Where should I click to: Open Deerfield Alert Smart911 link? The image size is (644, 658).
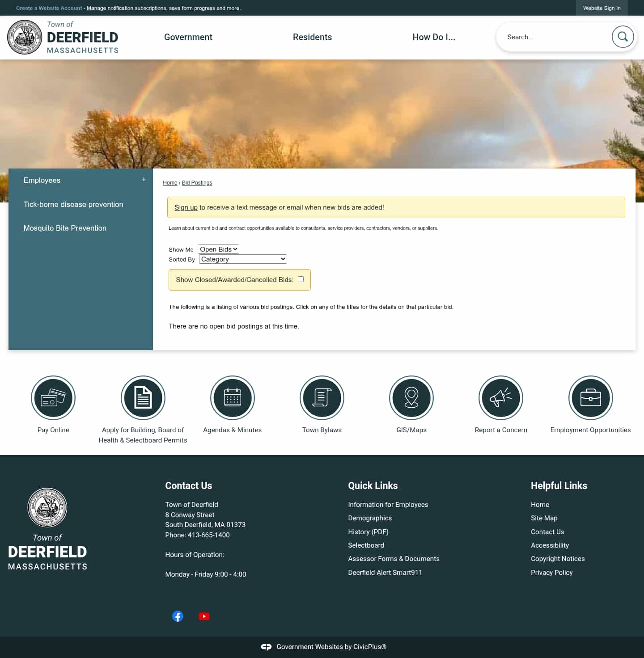[385, 573]
